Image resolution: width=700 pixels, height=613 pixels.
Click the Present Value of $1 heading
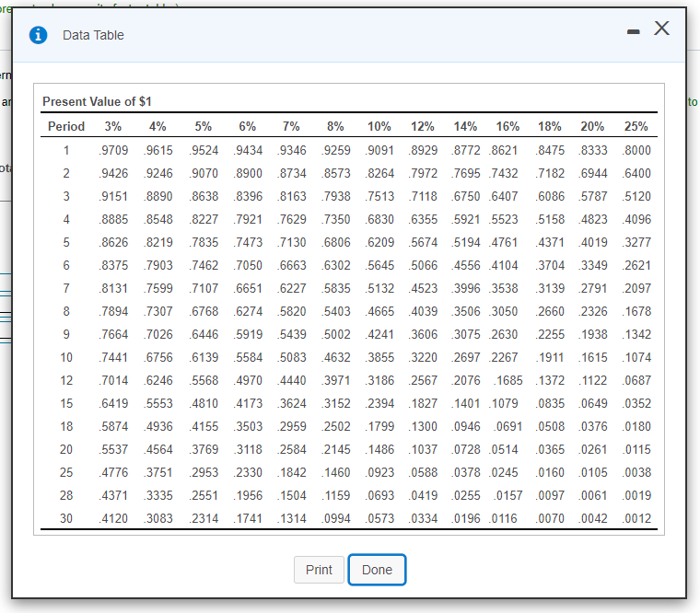97,101
